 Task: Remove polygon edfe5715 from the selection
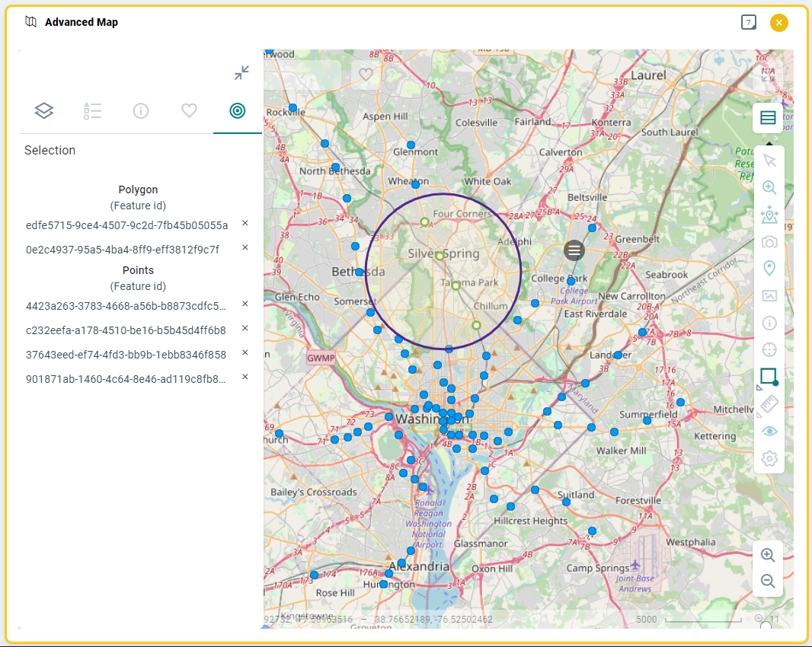point(245,224)
